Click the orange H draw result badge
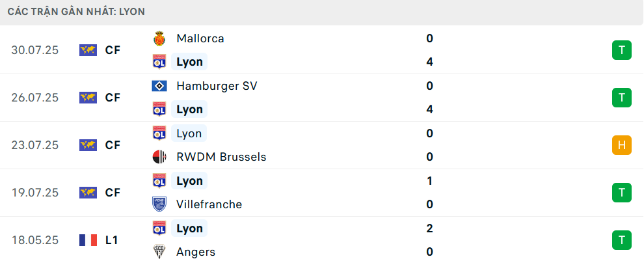Image resolution: width=644 pixels, height=259 pixels. click(622, 145)
